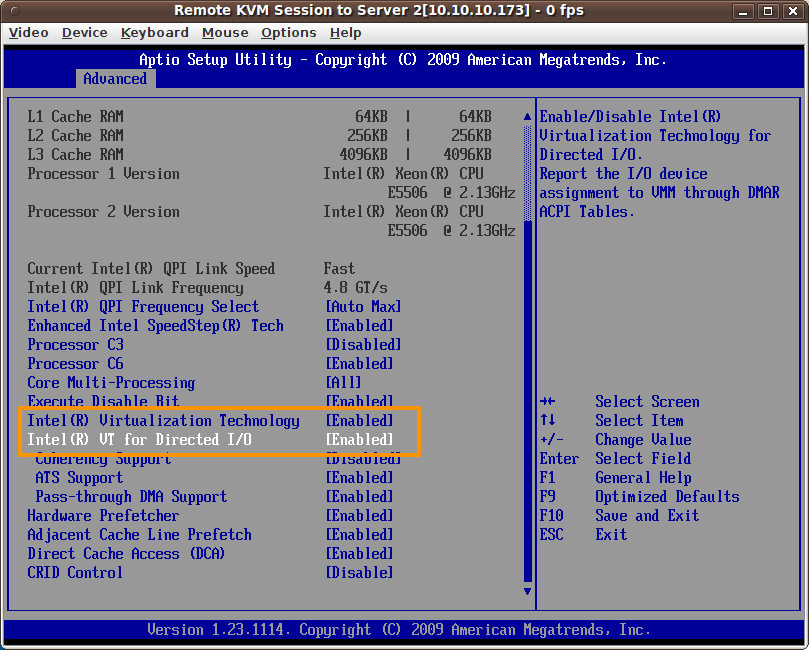Click the Processor 1 Version label
The width and height of the screenshot is (809, 650).
point(103,174)
